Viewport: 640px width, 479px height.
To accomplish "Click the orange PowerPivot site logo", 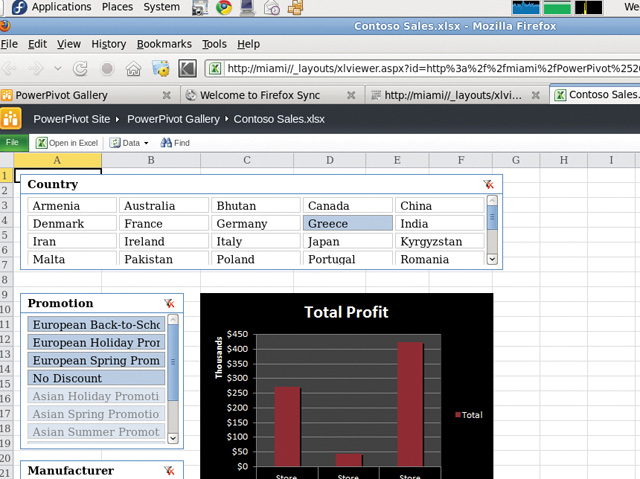I will coord(11,119).
